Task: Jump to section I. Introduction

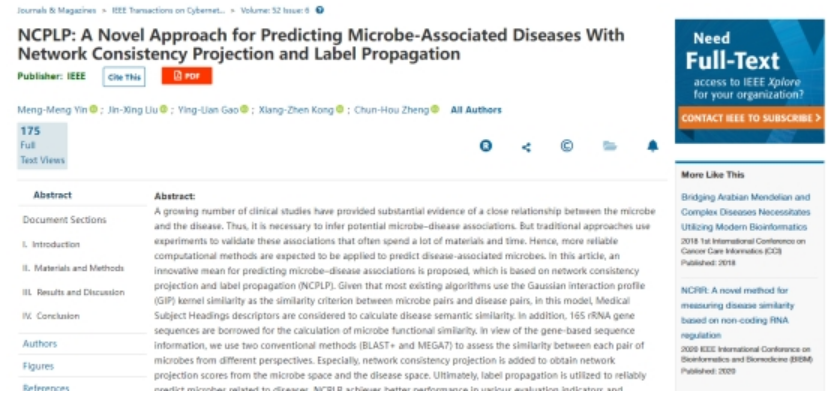Action: point(50,244)
